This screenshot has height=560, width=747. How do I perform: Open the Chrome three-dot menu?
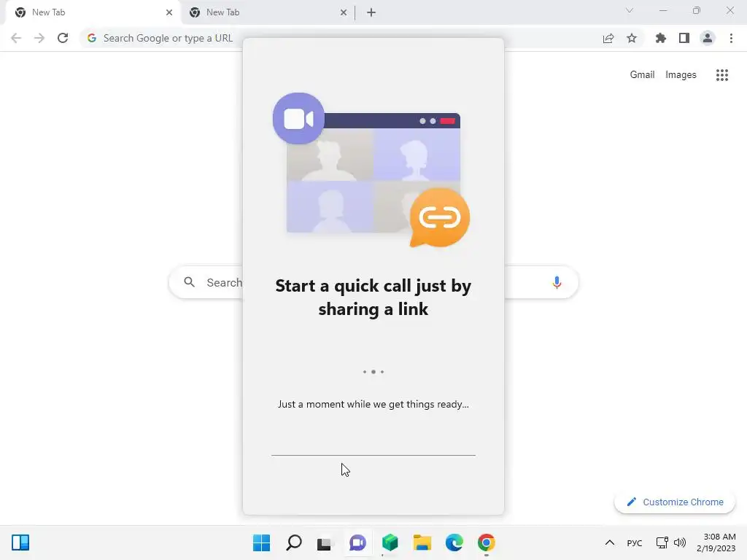(x=731, y=38)
